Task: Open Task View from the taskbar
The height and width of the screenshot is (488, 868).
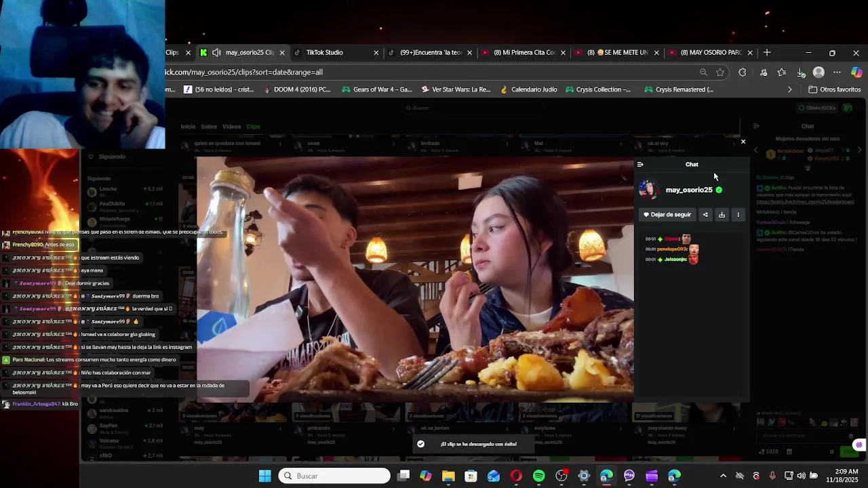Action: 403,476
